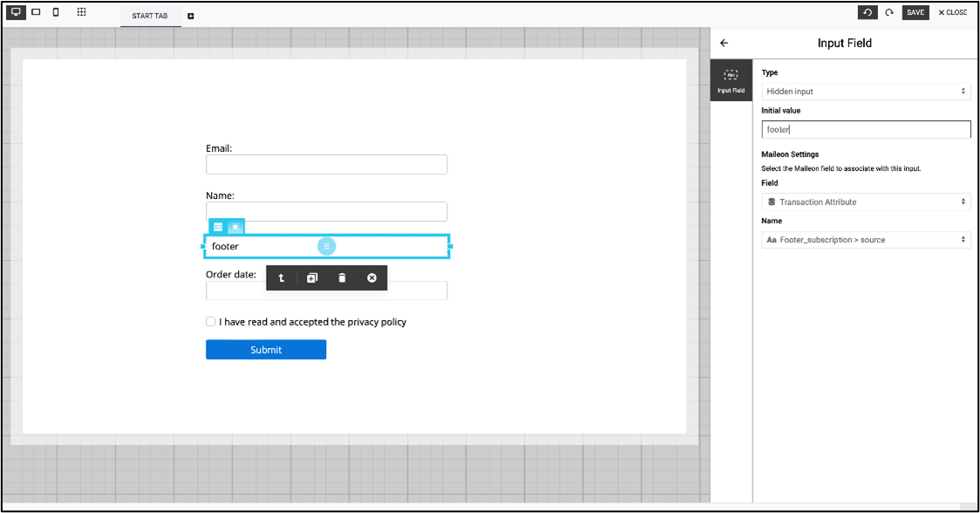980x513 pixels.
Task: Open the Type dropdown showing Hidden input
Action: click(866, 92)
